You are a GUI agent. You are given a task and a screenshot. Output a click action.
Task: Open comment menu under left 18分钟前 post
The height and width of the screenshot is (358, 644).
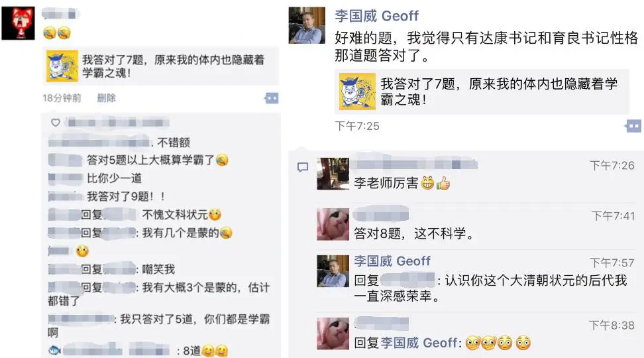pyautogui.click(x=272, y=98)
